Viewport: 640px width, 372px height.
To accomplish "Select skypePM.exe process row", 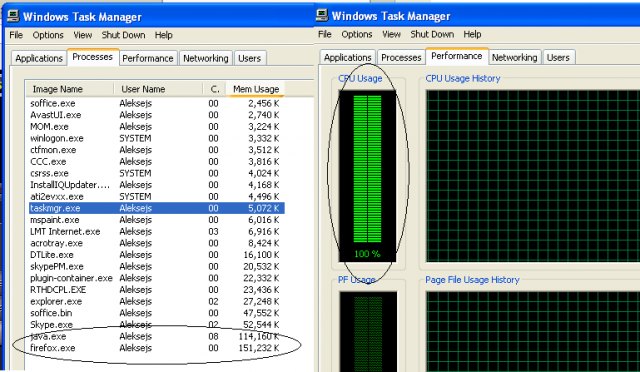I will pyautogui.click(x=157, y=266).
